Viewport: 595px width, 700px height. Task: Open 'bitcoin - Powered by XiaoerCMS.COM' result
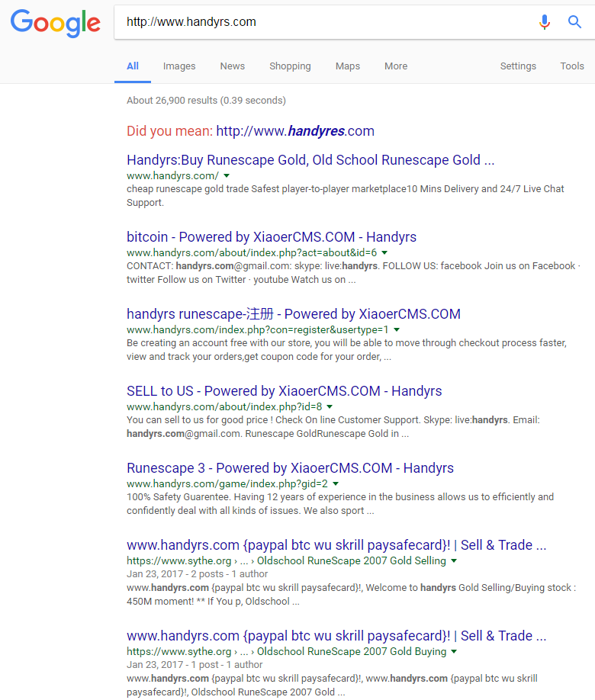point(272,236)
